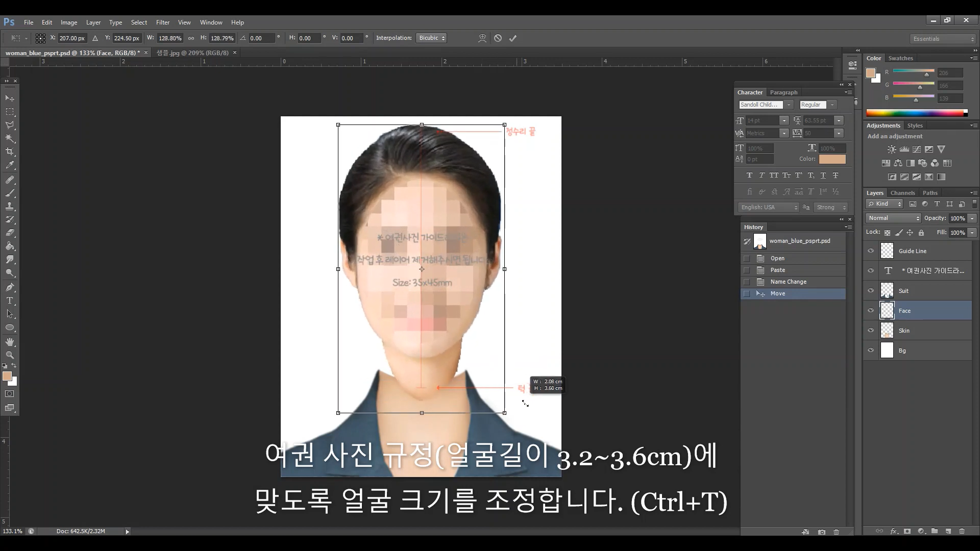
Task: Select the Zoom tool in toolbar
Action: click(10, 355)
